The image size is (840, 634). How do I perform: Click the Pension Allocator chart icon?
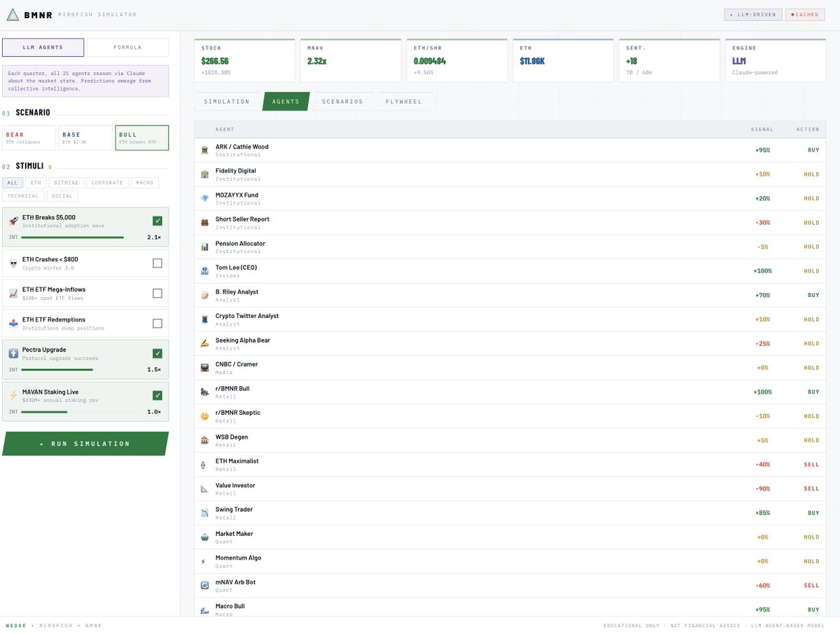204,247
